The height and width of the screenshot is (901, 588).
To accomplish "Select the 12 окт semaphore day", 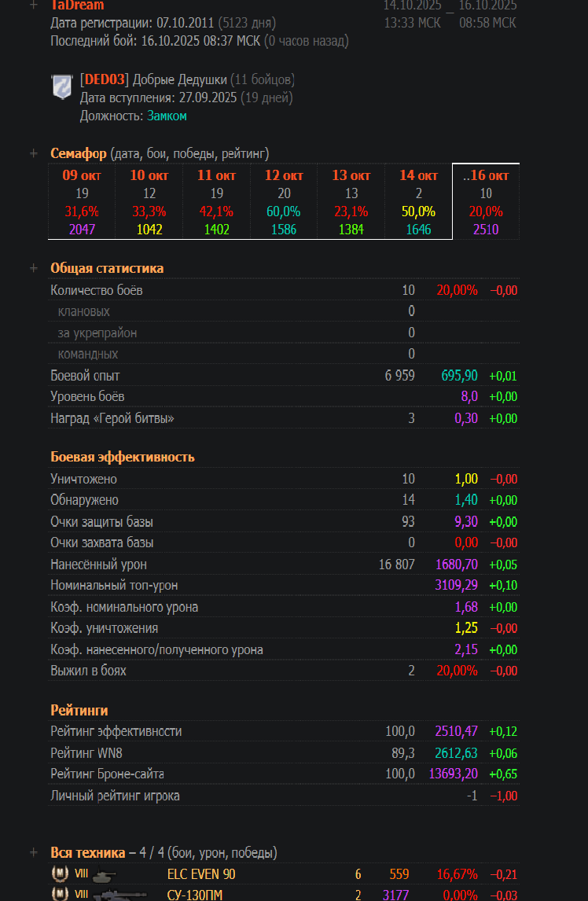I will tap(284, 175).
